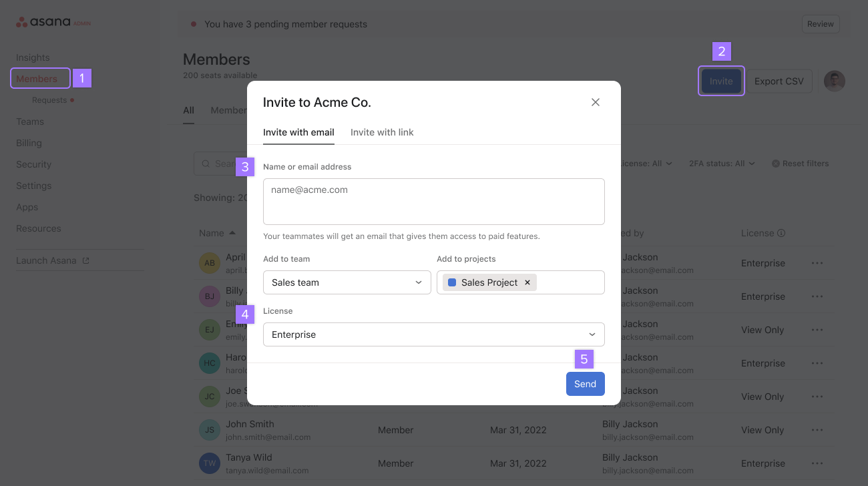The image size is (868, 486).
Task: Open the profile avatar menu
Action: [x=834, y=81]
